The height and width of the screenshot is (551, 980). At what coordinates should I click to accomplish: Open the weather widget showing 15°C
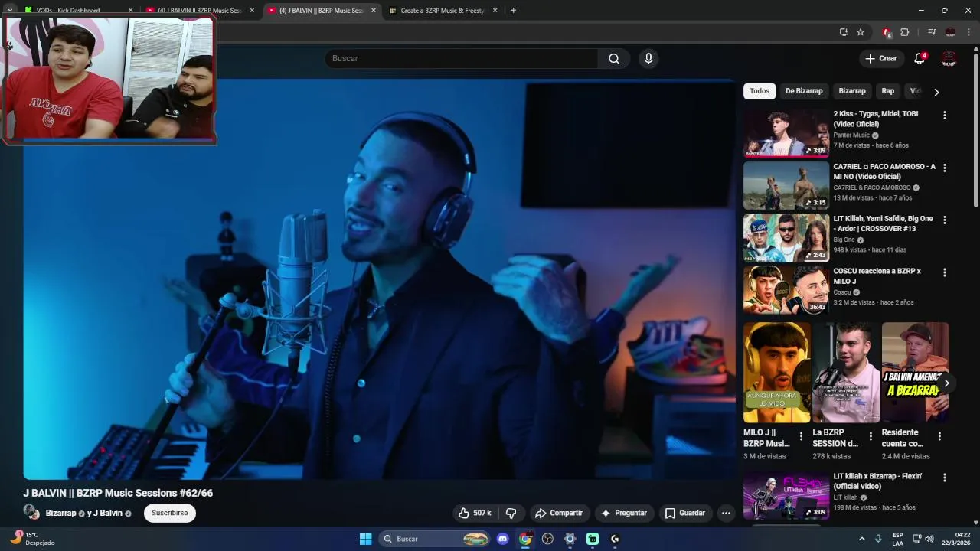[33, 539]
